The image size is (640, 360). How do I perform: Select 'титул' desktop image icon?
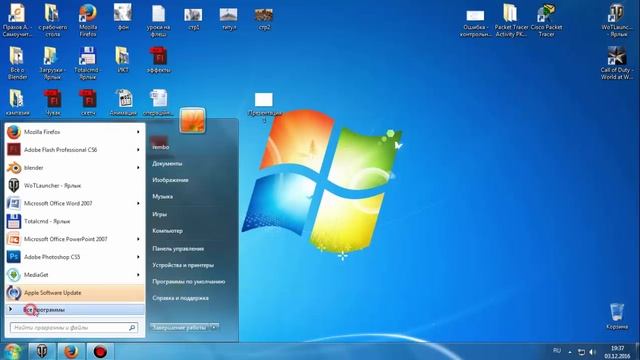229,19
